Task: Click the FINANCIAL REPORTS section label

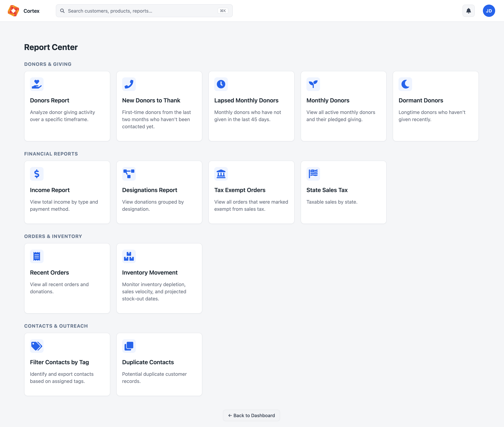Action: point(51,154)
